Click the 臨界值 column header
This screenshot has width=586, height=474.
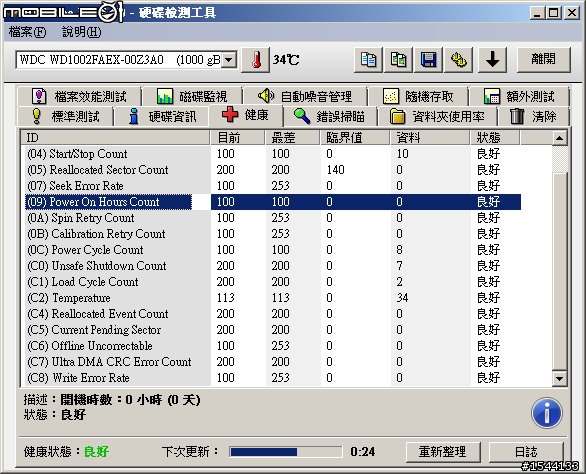pyautogui.click(x=355, y=138)
